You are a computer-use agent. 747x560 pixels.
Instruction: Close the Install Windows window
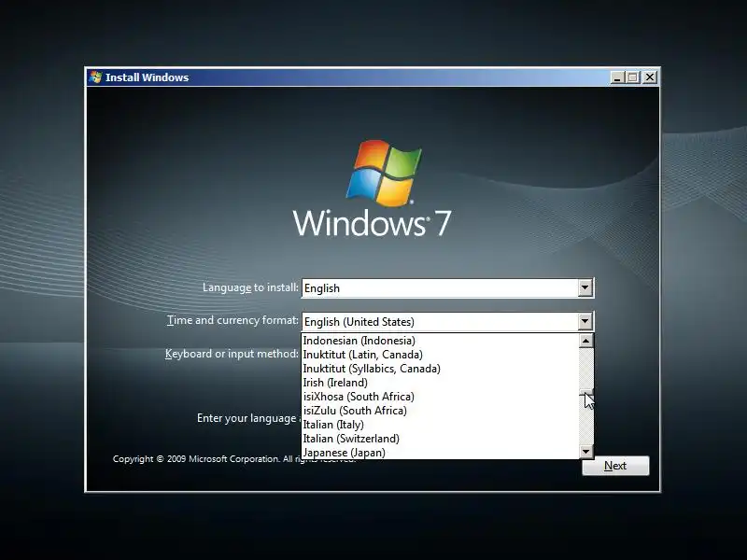point(649,77)
